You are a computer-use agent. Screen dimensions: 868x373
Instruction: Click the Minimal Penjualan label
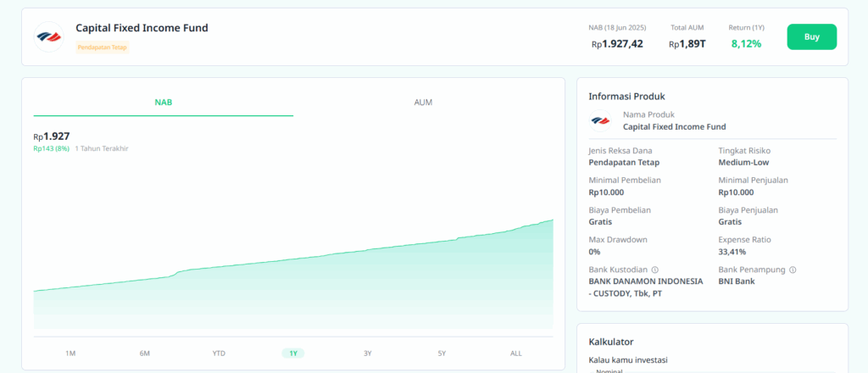coord(754,180)
